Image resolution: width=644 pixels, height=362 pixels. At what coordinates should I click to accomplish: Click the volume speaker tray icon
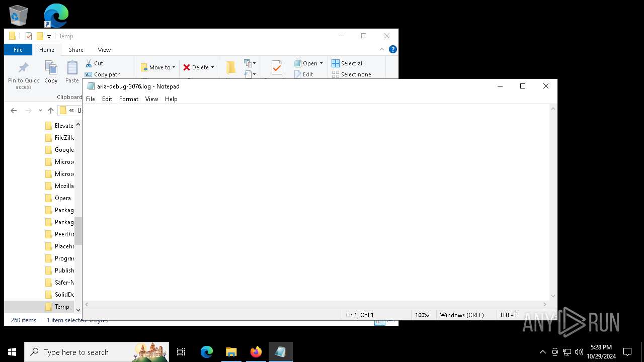click(579, 352)
